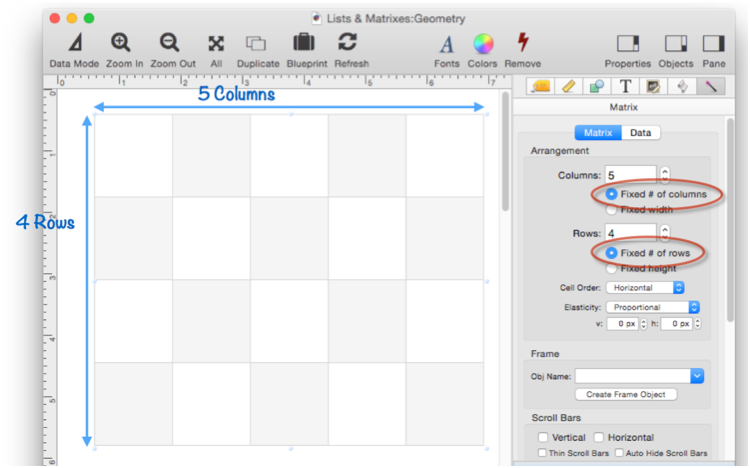Expand the Obj Name combo box

click(x=697, y=376)
